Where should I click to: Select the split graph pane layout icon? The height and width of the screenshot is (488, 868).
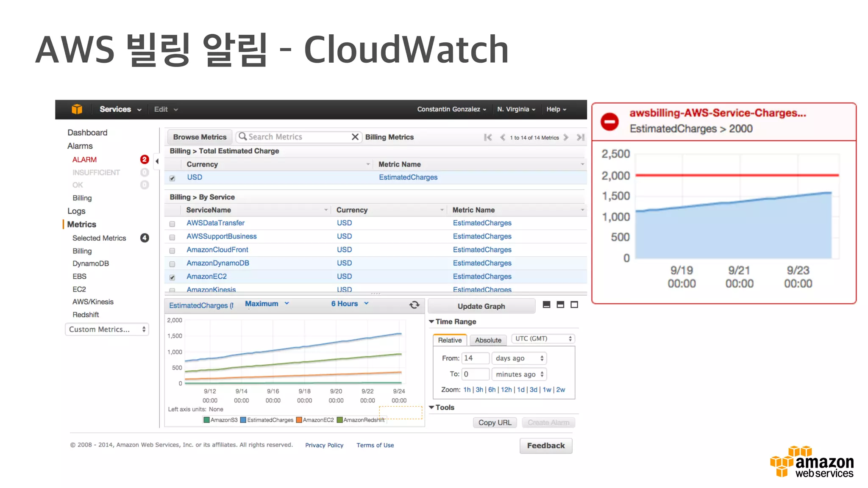coord(560,305)
